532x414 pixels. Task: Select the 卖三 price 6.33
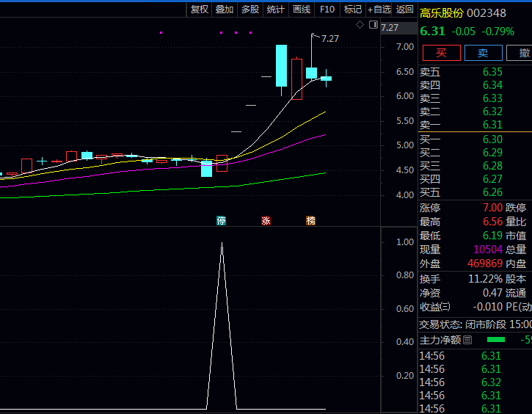coord(492,98)
